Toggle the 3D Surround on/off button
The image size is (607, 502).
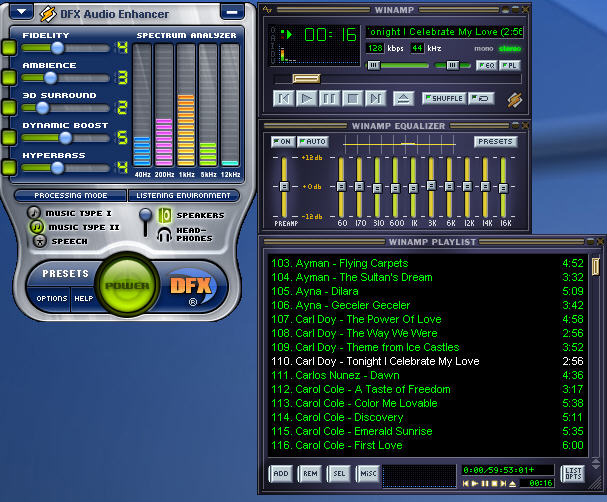[x=9, y=107]
